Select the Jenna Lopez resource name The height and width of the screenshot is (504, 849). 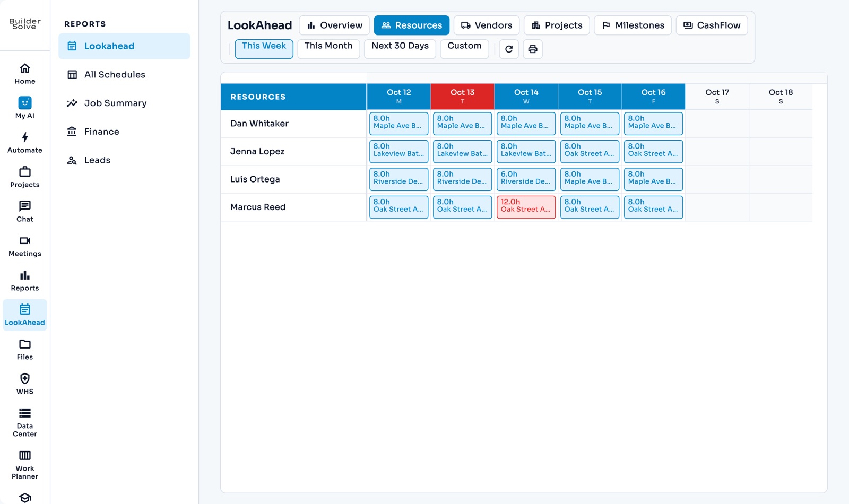point(257,151)
